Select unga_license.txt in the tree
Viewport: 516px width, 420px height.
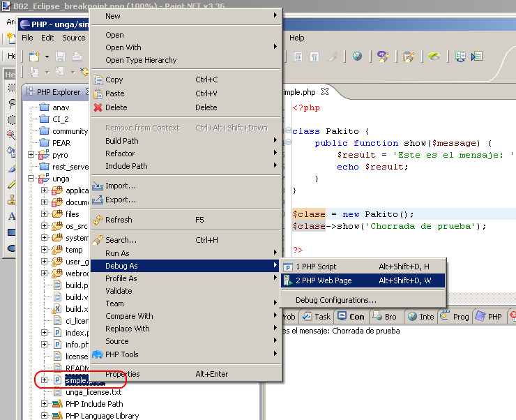[88, 392]
